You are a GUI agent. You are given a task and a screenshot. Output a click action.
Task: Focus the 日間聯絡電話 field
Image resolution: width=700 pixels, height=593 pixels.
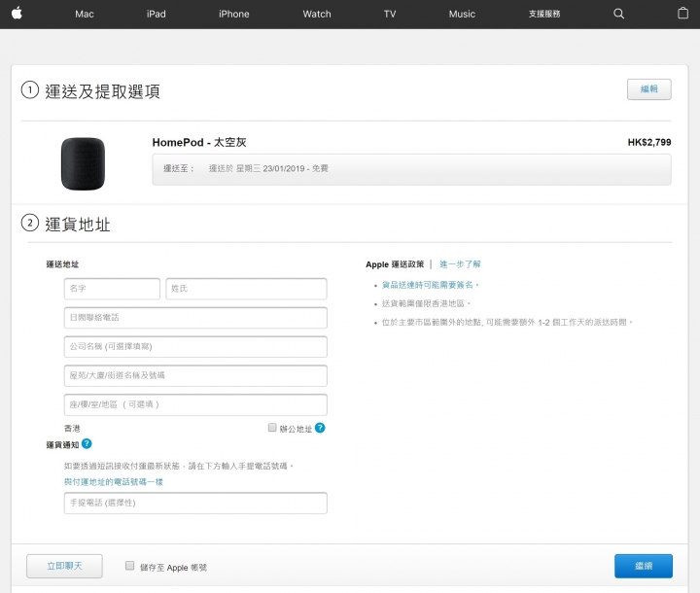point(195,318)
